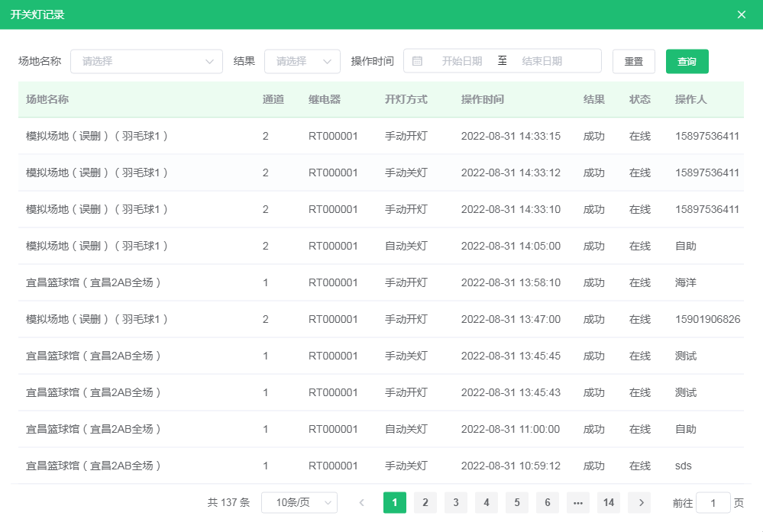
Task: Click the chevron on the 结果 selector
Action: click(328, 61)
